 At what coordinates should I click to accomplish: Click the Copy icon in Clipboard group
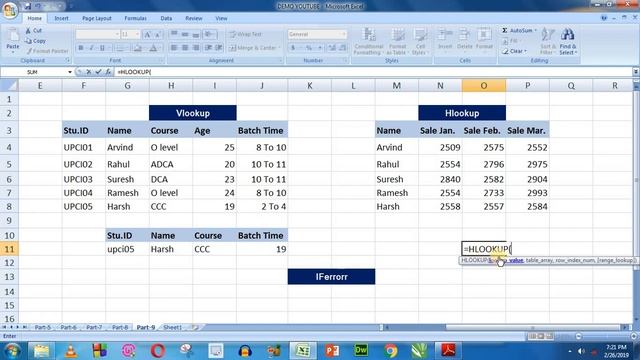click(28, 41)
